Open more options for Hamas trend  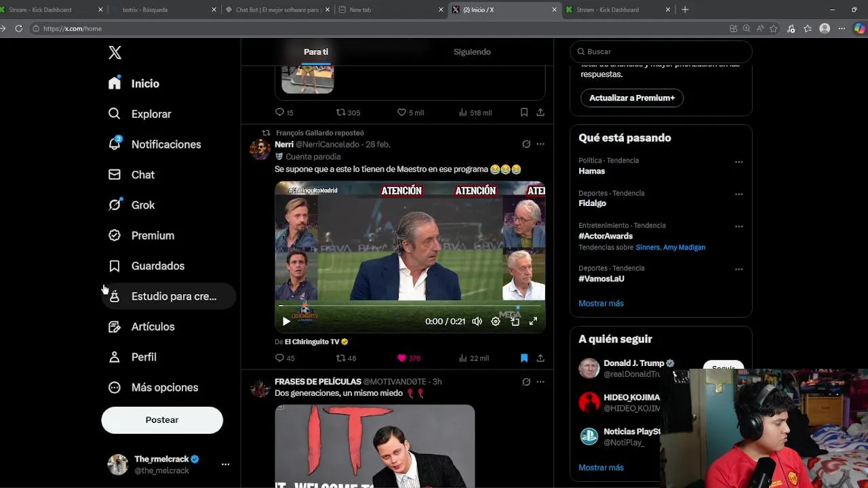click(x=738, y=162)
